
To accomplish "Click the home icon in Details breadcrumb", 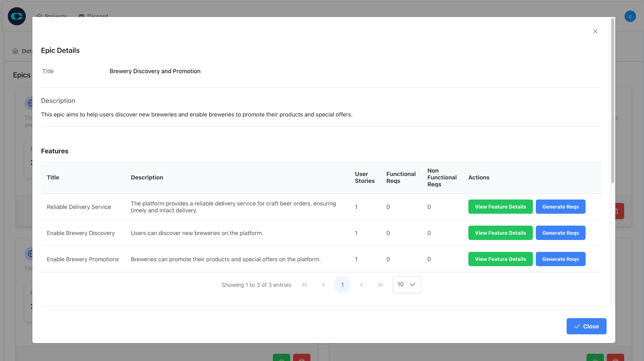I will [x=15, y=51].
